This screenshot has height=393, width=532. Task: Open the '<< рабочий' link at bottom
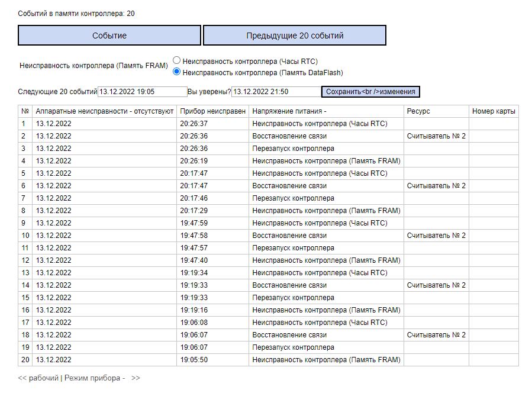point(38,378)
